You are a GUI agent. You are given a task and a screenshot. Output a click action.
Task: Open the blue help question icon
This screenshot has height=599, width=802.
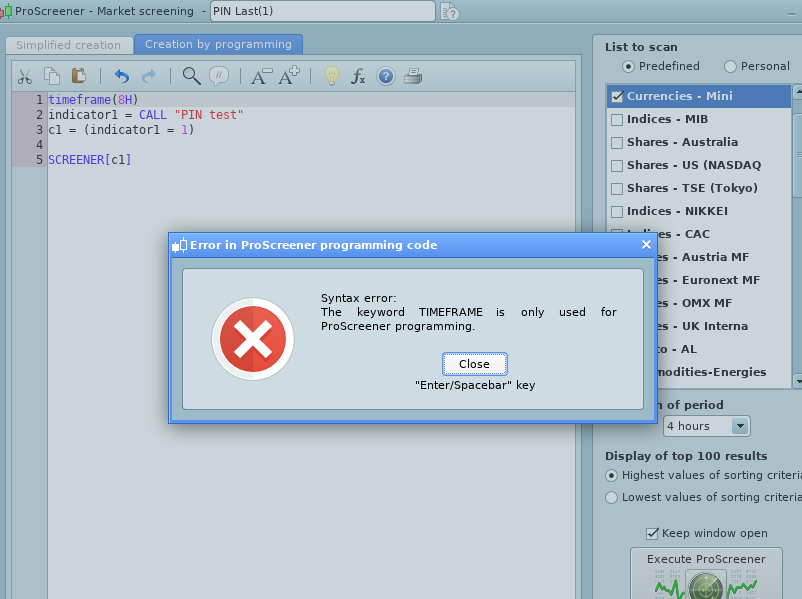click(x=386, y=77)
